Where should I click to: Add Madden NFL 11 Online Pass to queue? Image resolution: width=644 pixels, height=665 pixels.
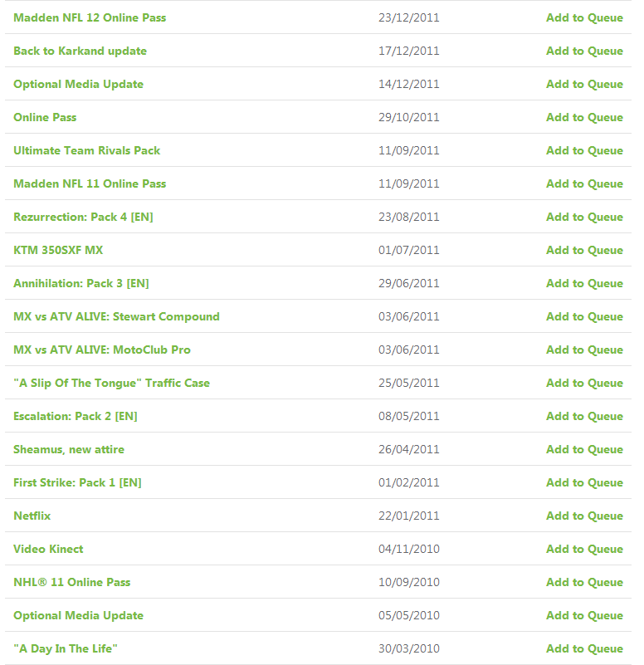(584, 183)
